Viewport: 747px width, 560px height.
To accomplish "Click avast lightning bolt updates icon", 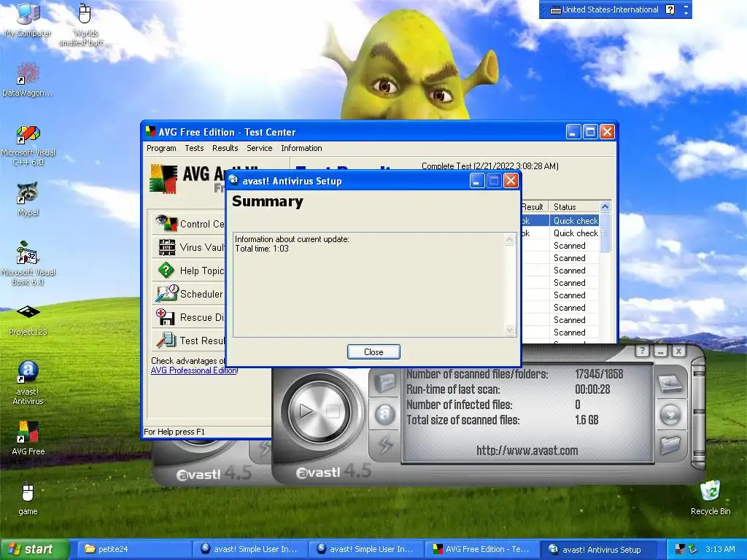I will (385, 445).
